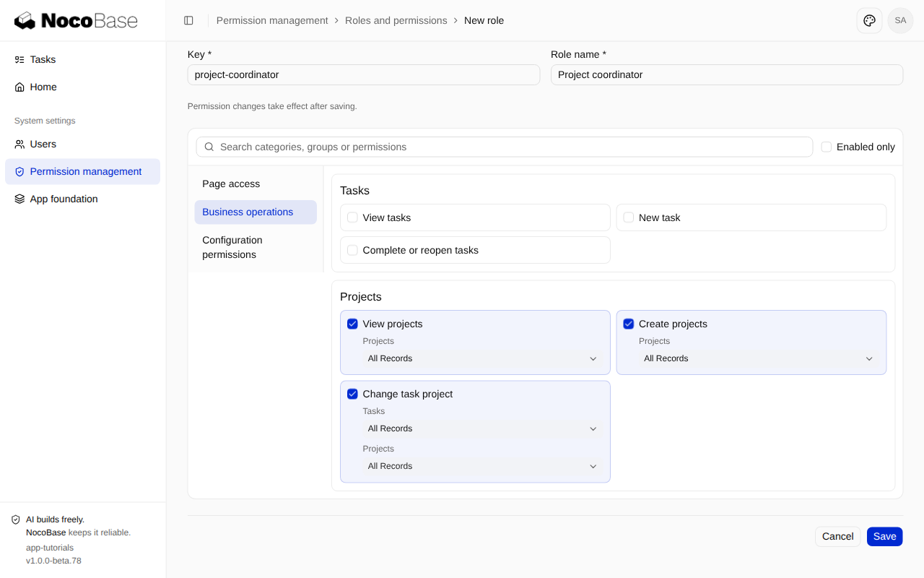Enable the New task permission
The width and height of the screenshot is (924, 578).
point(628,217)
